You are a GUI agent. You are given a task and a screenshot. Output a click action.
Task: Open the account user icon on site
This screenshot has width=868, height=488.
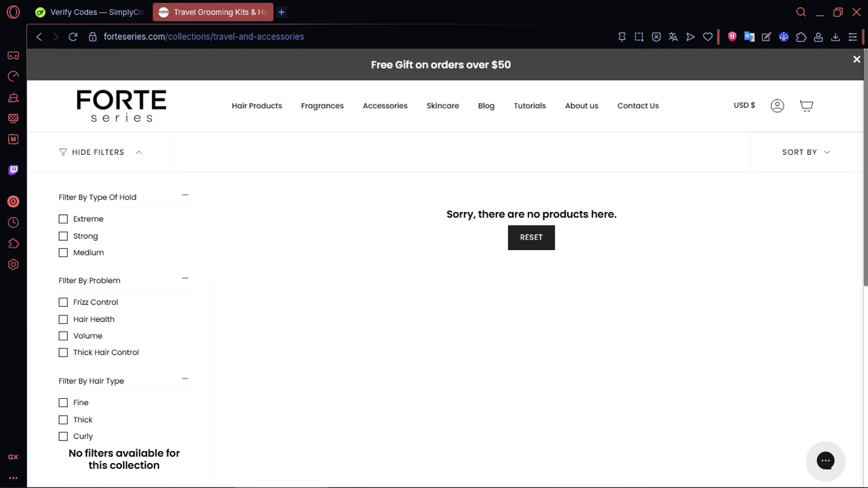coord(777,105)
